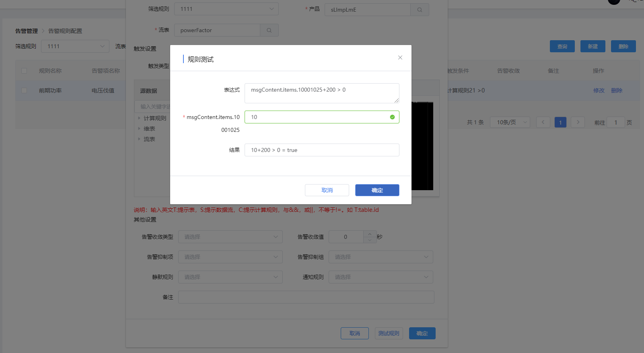Click the 结果 result field
This screenshot has width=644, height=353.
[x=322, y=150]
